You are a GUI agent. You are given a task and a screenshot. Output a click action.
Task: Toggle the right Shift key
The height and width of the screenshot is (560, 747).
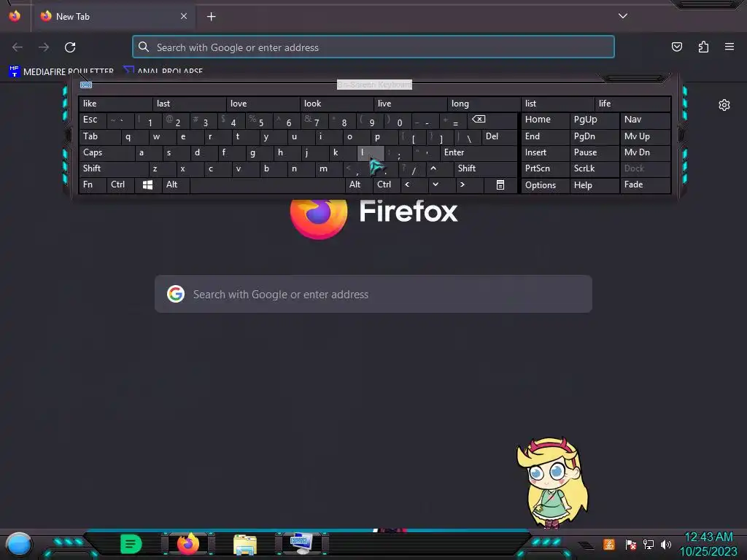click(x=485, y=168)
